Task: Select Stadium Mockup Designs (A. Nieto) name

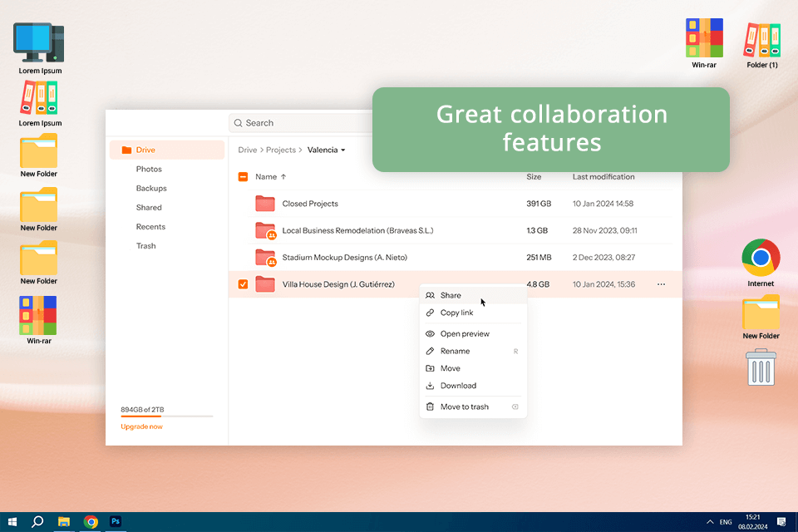Action: point(344,258)
